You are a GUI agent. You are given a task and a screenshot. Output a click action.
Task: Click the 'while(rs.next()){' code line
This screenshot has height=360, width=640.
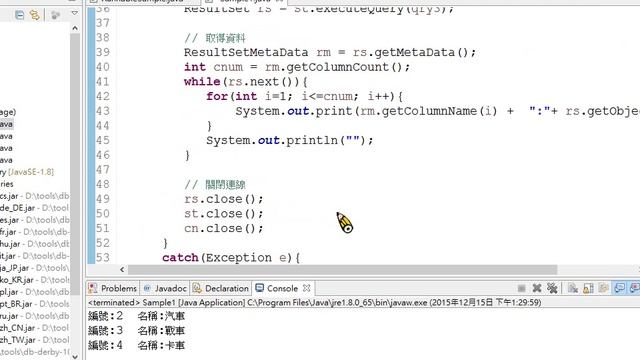click(246, 82)
